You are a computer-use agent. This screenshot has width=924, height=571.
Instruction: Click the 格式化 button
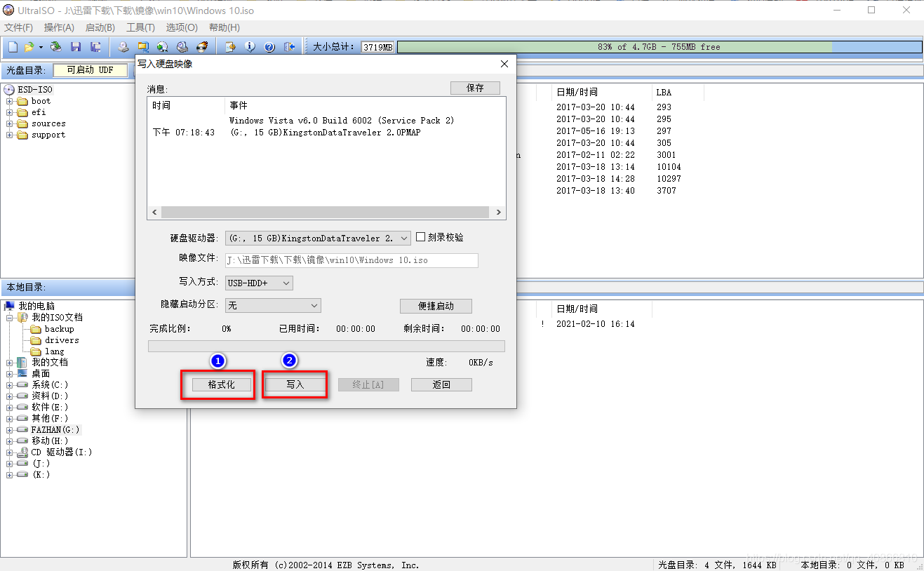221,384
